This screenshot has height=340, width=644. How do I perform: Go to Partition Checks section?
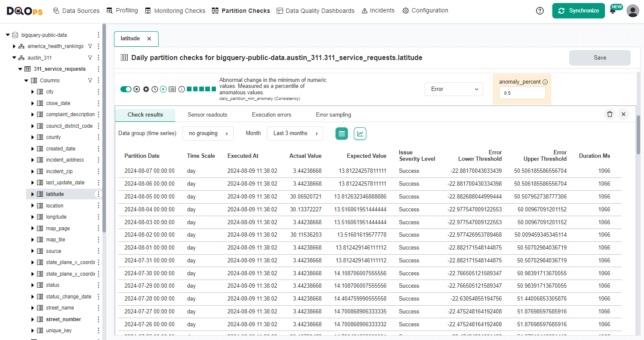pyautogui.click(x=241, y=11)
